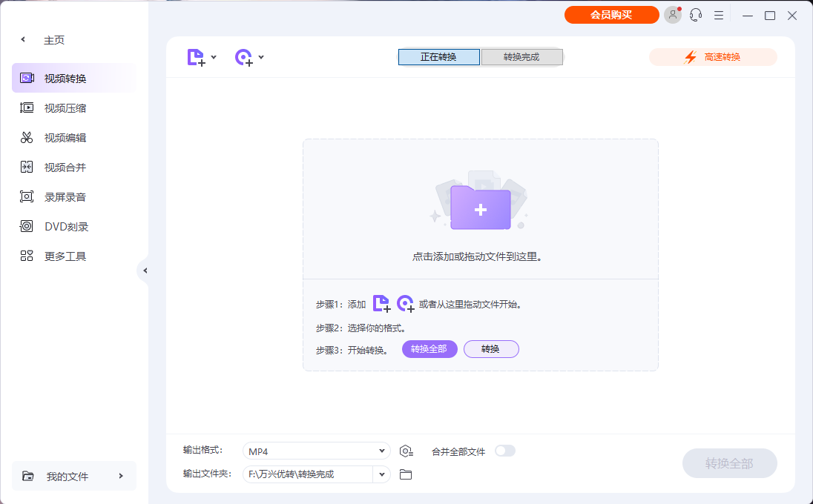Toggle the 合并全部文件 switch on
The image size is (813, 504).
505,451
